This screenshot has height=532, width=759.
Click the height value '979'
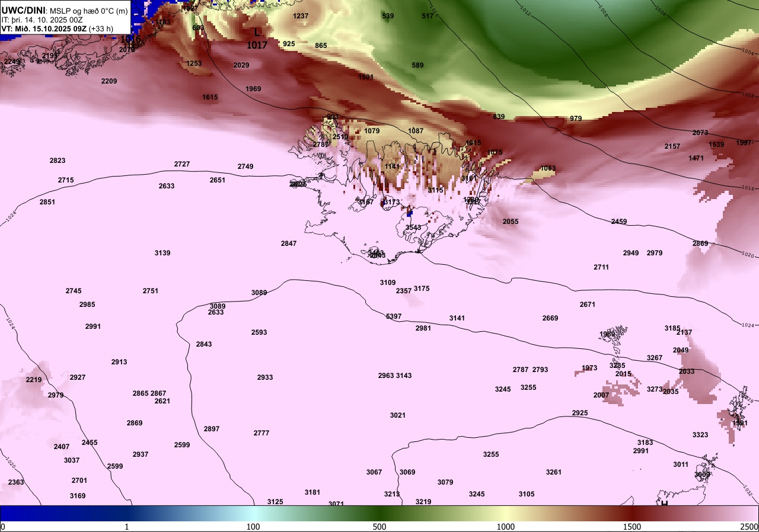[576, 118]
